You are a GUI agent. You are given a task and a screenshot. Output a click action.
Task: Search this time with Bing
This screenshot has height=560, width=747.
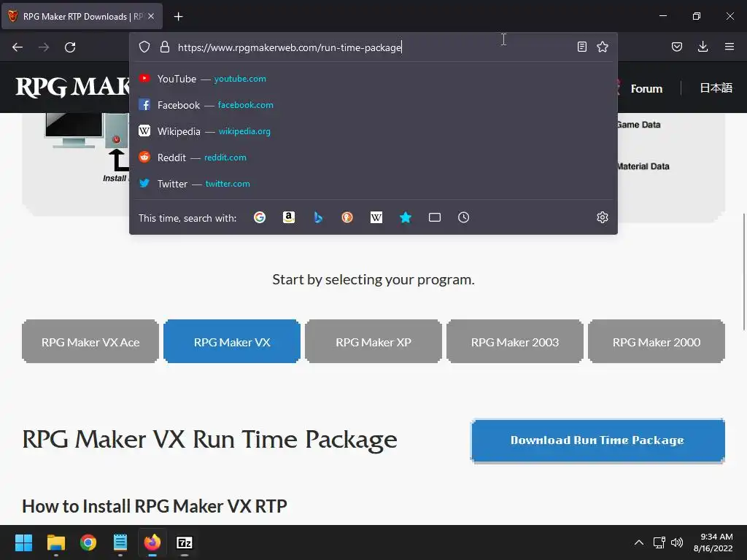[318, 217]
